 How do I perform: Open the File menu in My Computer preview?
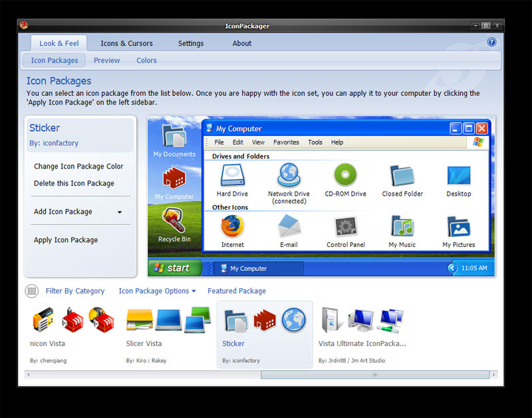click(219, 142)
